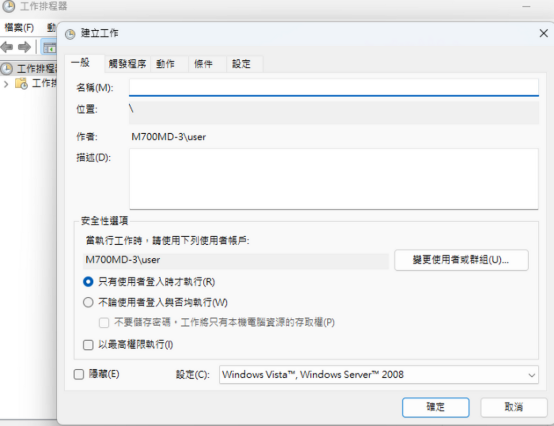Open the 檔案(F) menu

tap(19, 28)
